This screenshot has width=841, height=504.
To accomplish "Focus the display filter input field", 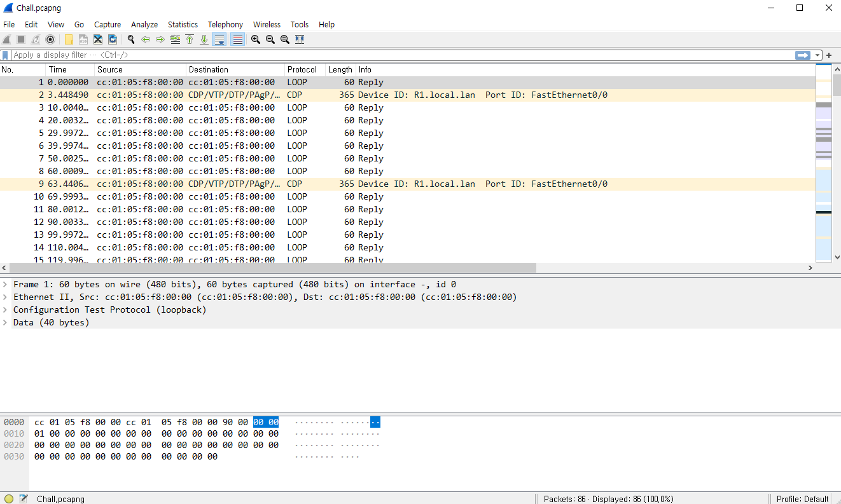I will pyautogui.click(x=402, y=55).
